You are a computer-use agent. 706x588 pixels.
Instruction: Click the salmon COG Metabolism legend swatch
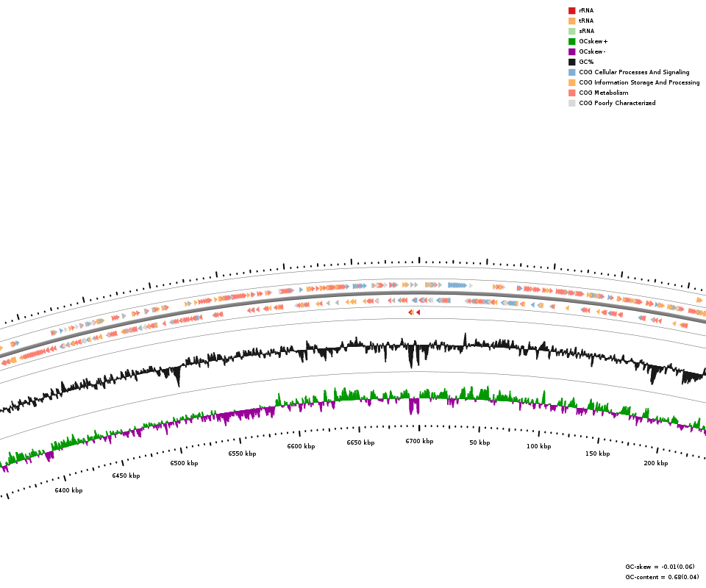(x=571, y=93)
